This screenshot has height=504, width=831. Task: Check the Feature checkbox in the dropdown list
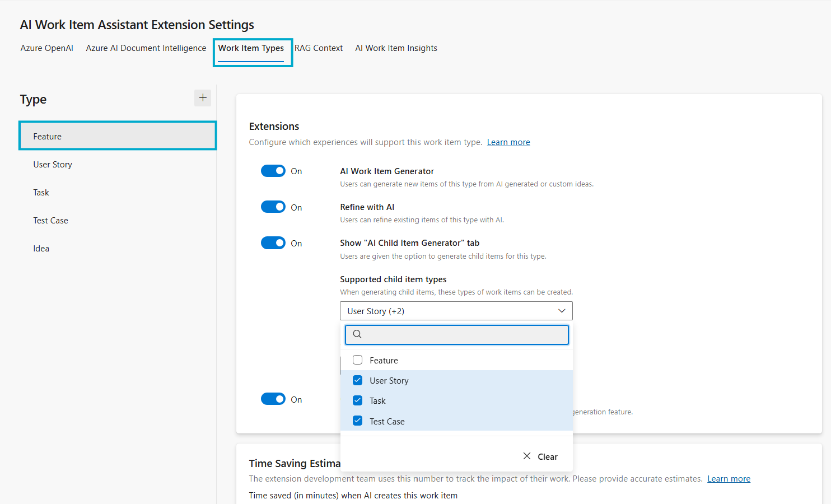(x=357, y=360)
